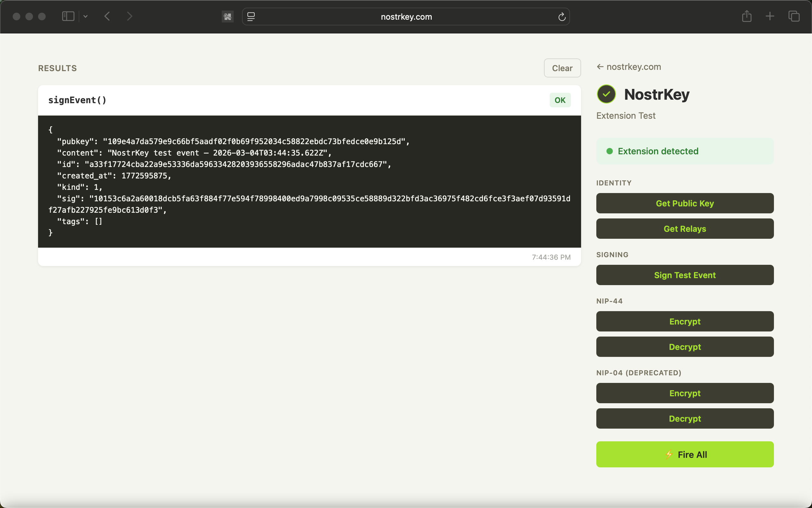Click the Sign Test Event button
Viewport: 812px width, 508px height.
click(685, 275)
